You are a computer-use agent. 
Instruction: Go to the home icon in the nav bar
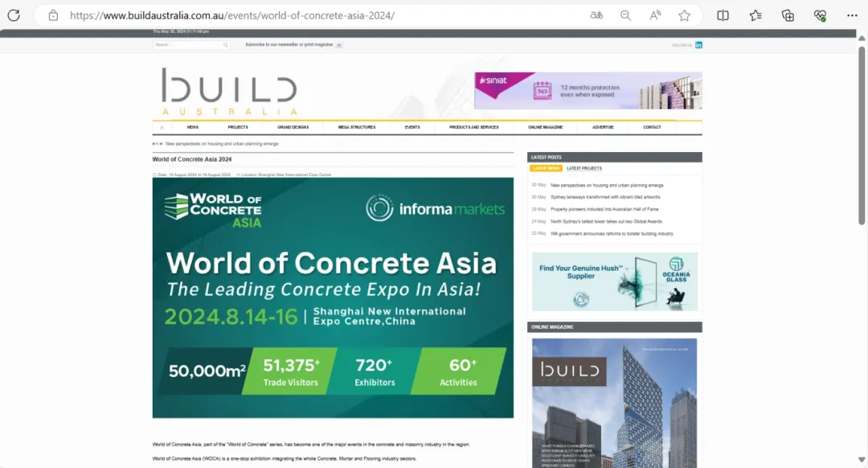click(162, 127)
